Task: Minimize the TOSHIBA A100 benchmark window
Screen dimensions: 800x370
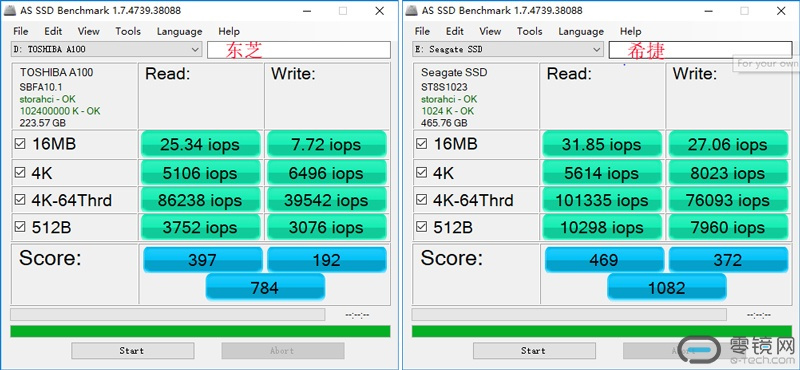Action: click(x=306, y=11)
